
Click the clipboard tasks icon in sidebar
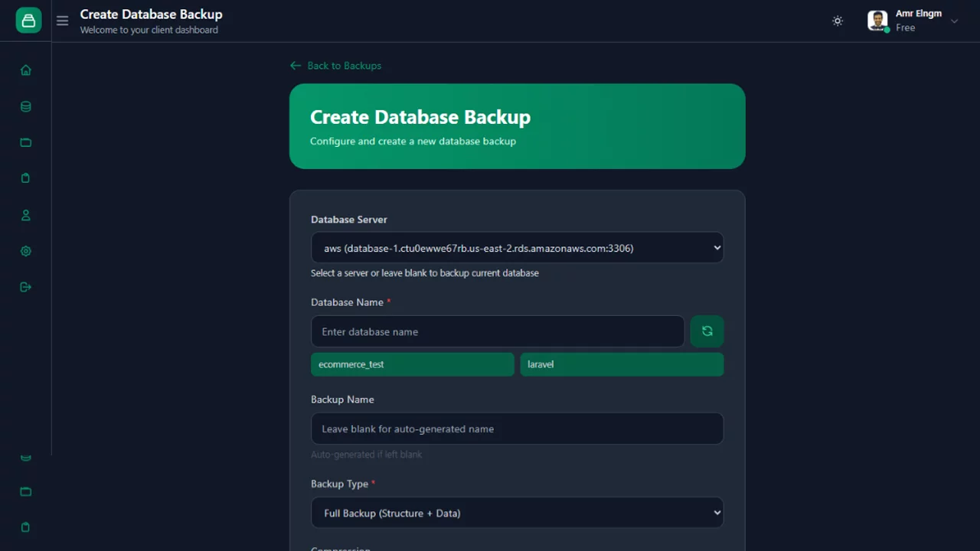(25, 178)
